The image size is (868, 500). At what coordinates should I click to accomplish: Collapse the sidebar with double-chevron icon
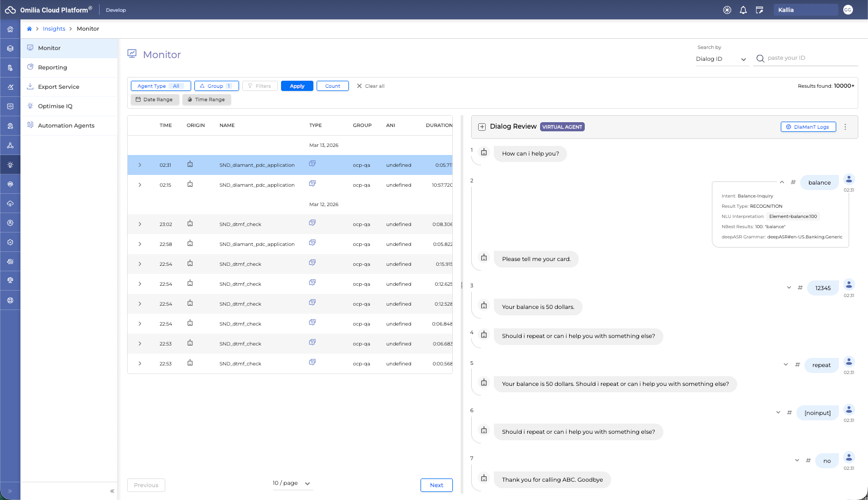click(112, 491)
